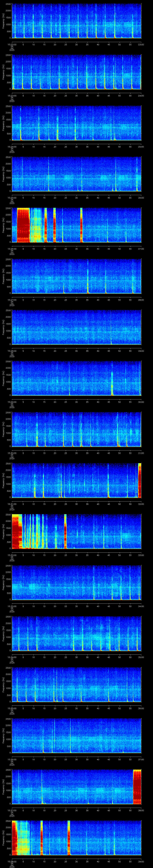The height and width of the screenshot is (868, 153).
Task: Click the 38:00 end time label
Action: click(x=141, y=810)
